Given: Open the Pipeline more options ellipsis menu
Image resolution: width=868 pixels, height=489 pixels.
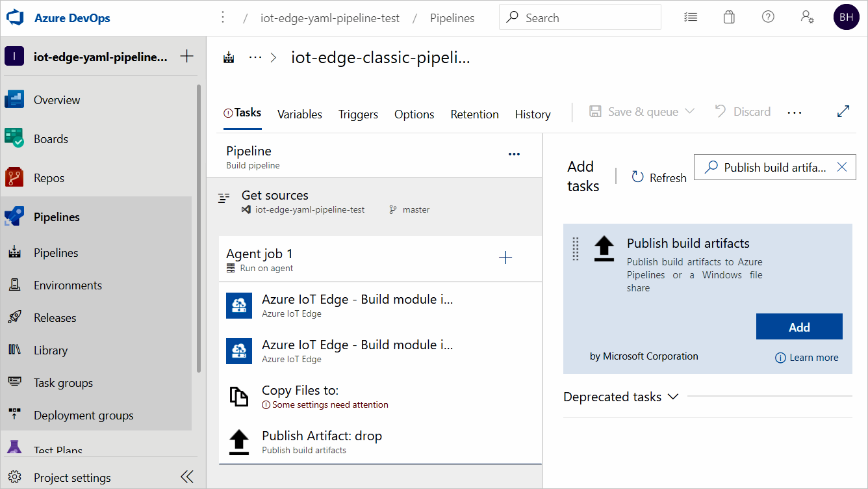Looking at the screenshot, I should (x=514, y=154).
